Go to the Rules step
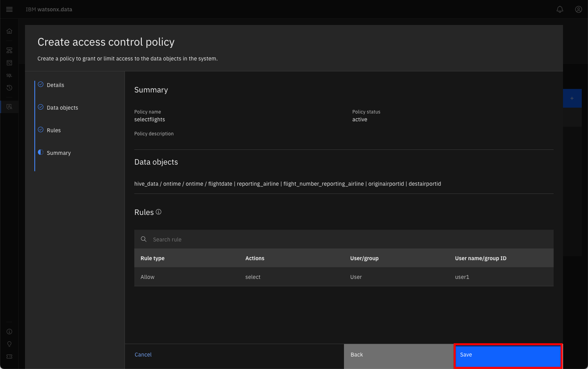This screenshot has height=369, width=588. [54, 130]
